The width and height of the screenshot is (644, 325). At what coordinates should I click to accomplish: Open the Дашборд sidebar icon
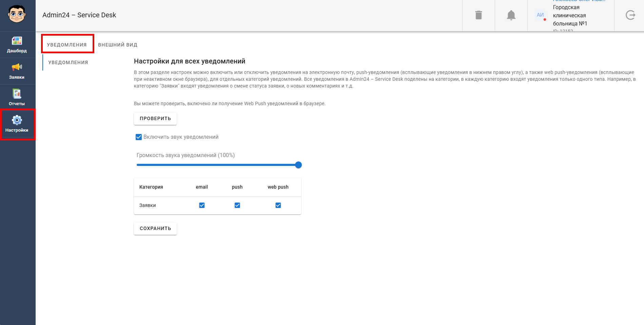point(17,41)
